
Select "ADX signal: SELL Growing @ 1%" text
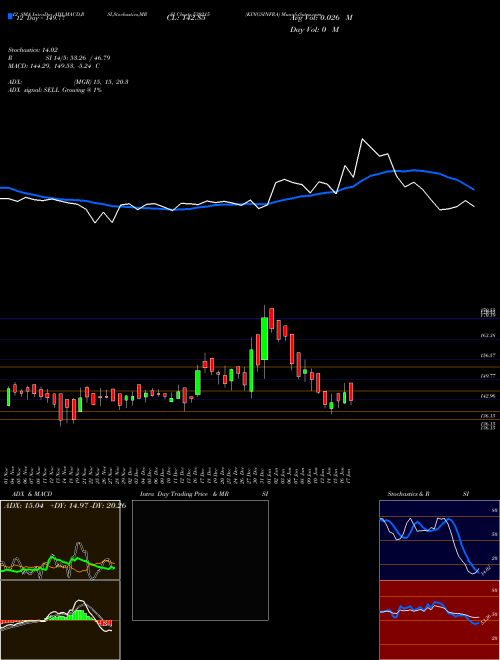pyautogui.click(x=55, y=90)
